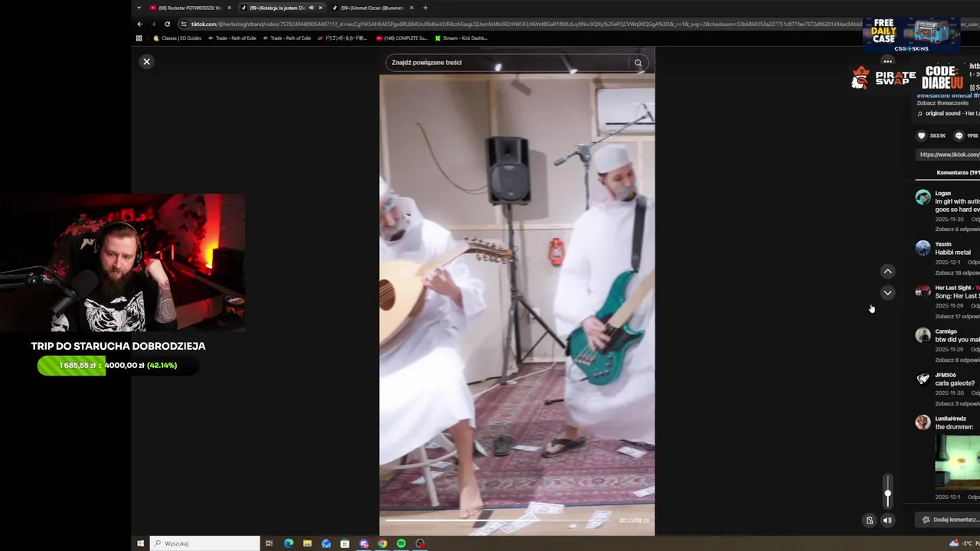Open the '(146) COMPLETE Su...' YouTube bookmark
This screenshot has width=980, height=551.
click(402, 37)
